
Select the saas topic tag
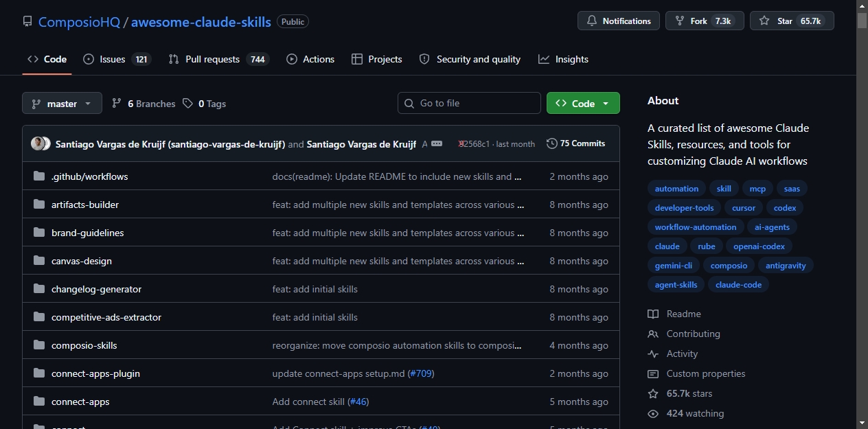[792, 189]
